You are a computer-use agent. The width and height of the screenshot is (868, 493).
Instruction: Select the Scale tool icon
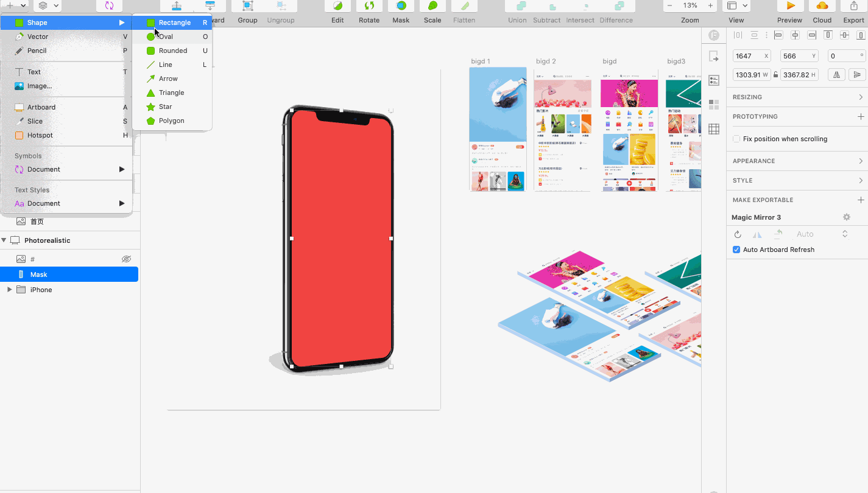432,6
